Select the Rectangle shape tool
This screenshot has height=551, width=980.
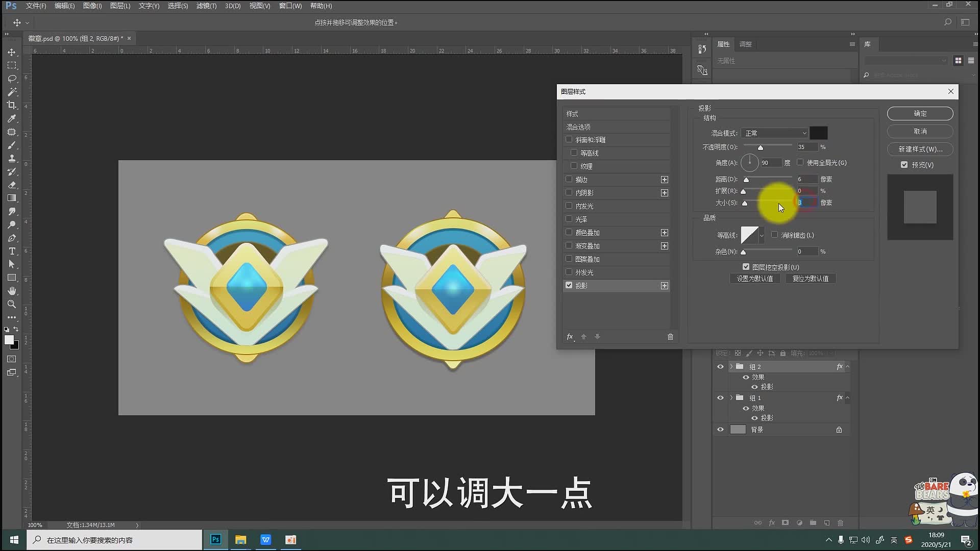pyautogui.click(x=12, y=278)
